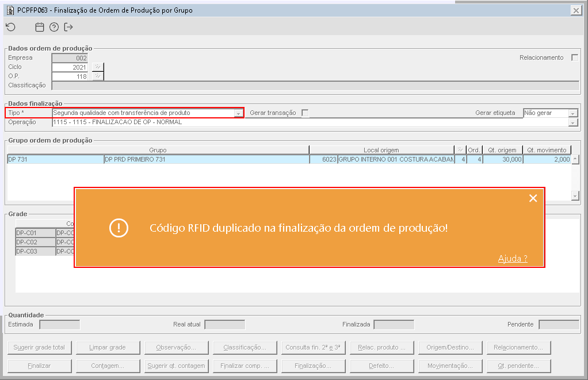The image size is (588, 380).
Task: Click Sugerir qt. contagem button
Action: point(176,366)
